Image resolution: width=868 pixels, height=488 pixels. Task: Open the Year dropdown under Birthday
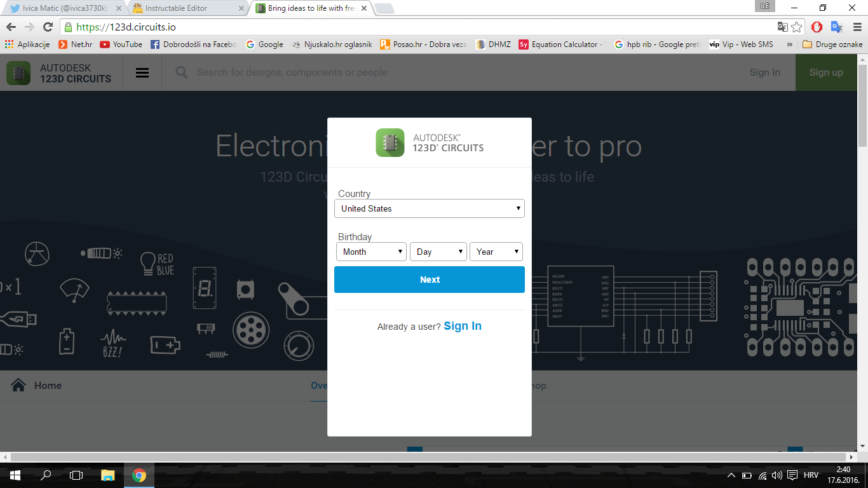(x=496, y=252)
